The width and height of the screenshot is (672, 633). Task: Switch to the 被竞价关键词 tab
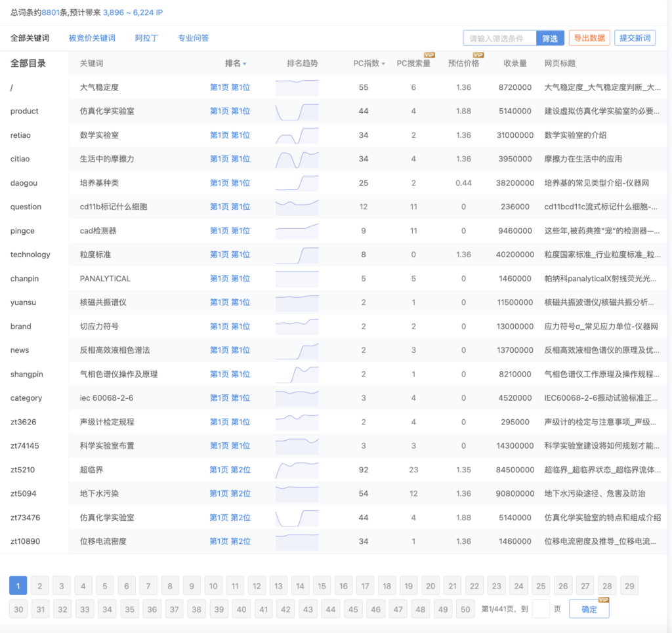pyautogui.click(x=92, y=38)
